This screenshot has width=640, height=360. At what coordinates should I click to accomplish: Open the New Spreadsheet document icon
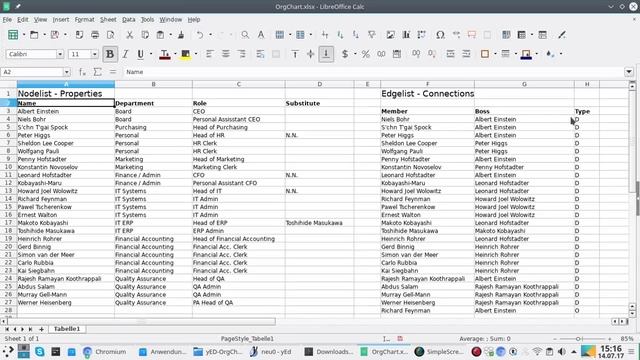pyautogui.click(x=13, y=35)
